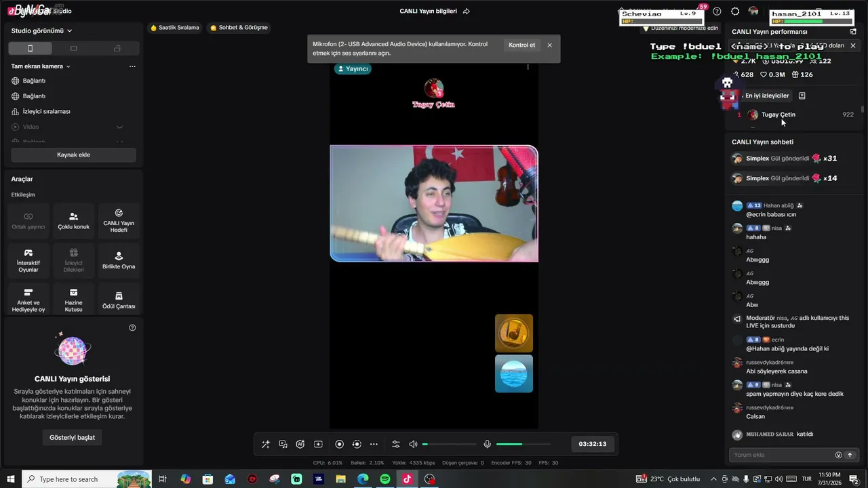
Task: Open the Çoklu konuk tool
Action: (73, 221)
